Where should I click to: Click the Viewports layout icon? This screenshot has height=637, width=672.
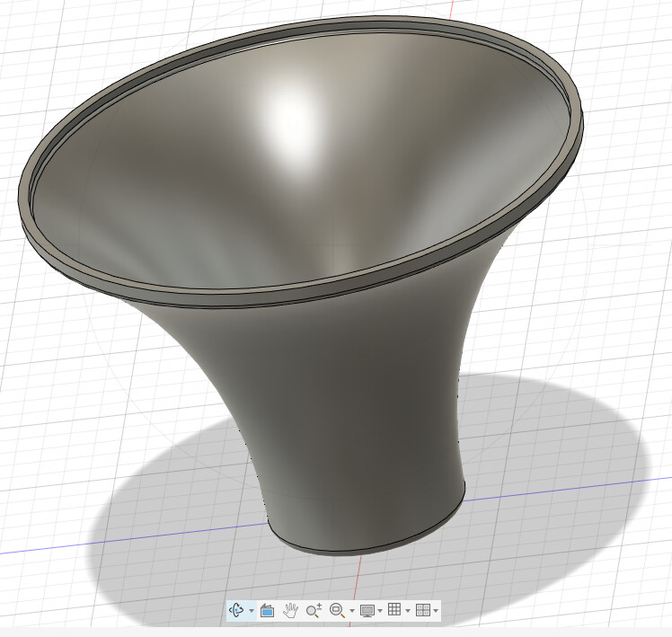tap(422, 610)
